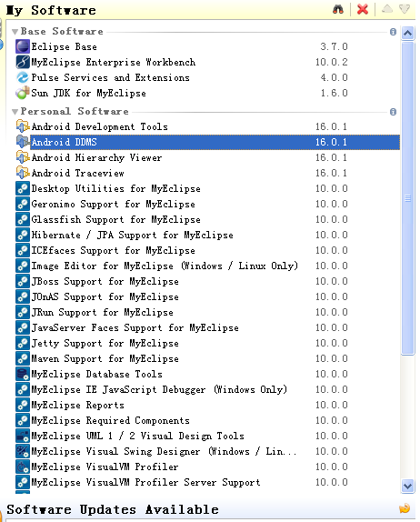Click the Android Hierarchy Viewer icon
The width and height of the screenshot is (420, 522).
[23, 157]
